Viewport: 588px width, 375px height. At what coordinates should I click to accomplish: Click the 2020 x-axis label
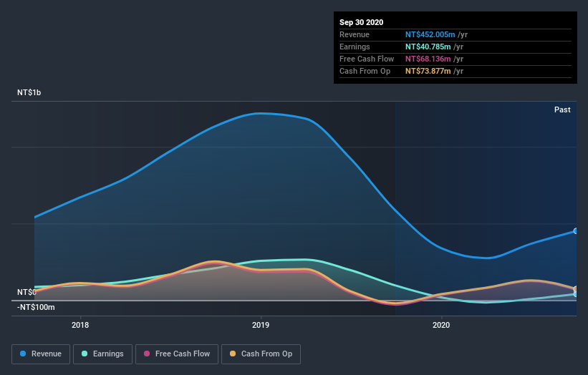(441, 325)
